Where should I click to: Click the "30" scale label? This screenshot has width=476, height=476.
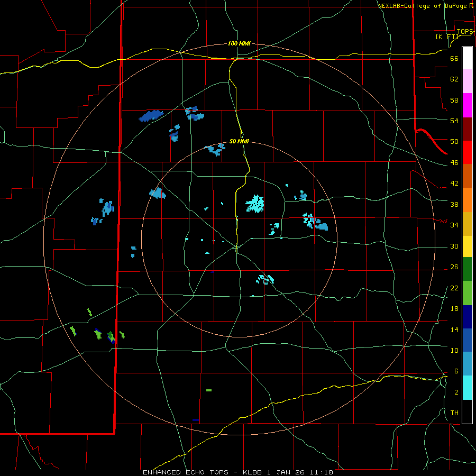point(454,246)
